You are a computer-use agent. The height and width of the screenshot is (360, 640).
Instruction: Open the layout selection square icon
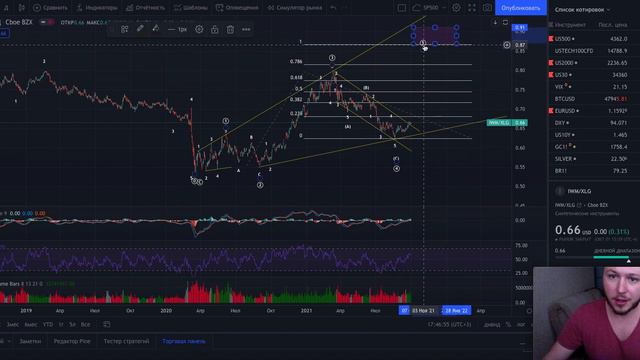(402, 8)
